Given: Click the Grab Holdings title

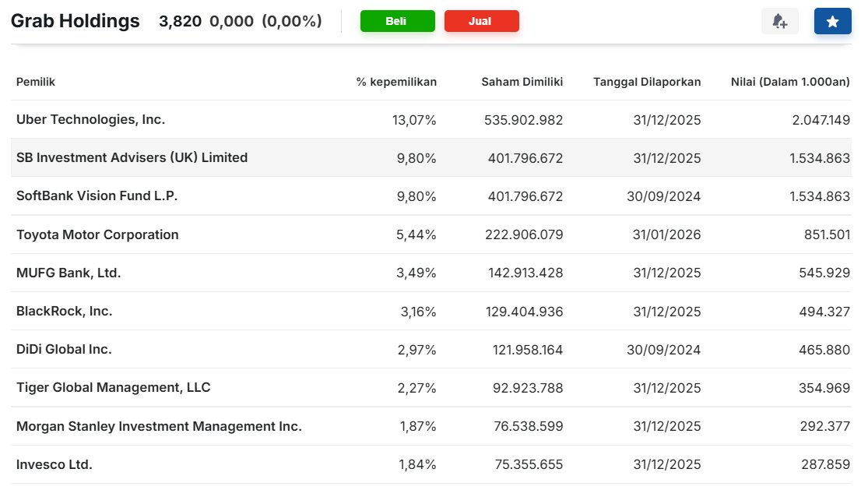Looking at the screenshot, I should (76, 21).
